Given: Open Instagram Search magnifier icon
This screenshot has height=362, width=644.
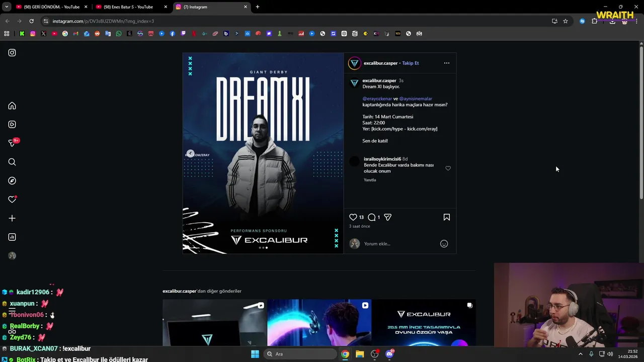Looking at the screenshot, I should tap(12, 162).
